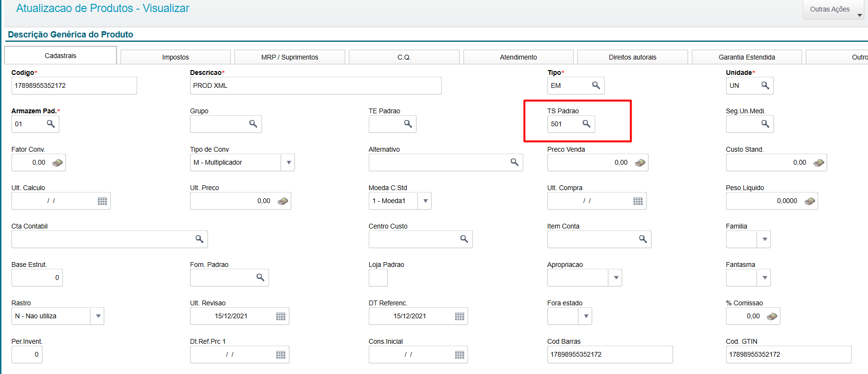Open the TS Padrao search lookup
The image size is (868, 374).
click(x=586, y=124)
